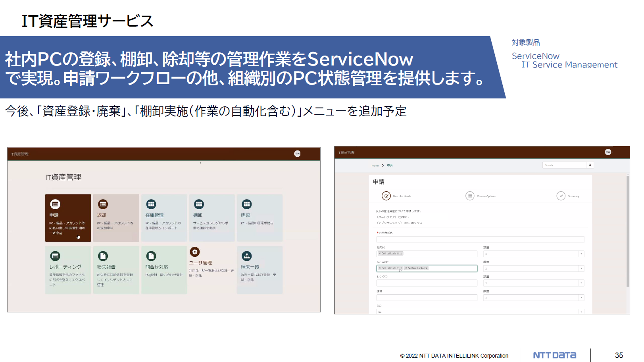Click the user avatar in the portal home screenshot
The height and width of the screenshot is (362, 644).
(x=297, y=154)
